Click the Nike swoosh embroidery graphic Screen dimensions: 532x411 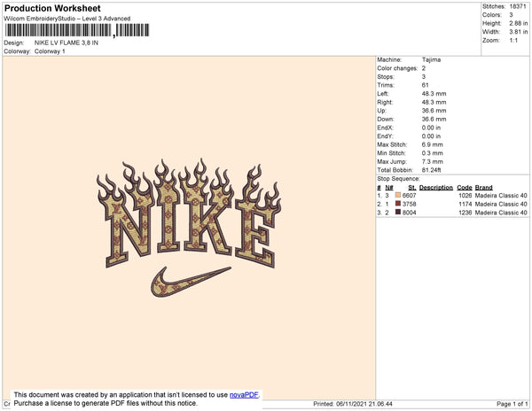coord(191,282)
